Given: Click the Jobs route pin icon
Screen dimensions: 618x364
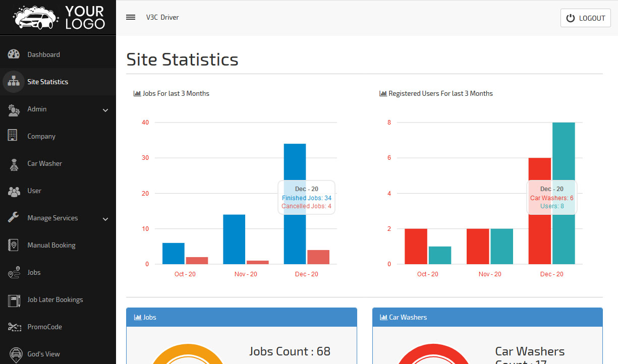Looking at the screenshot, I should (14, 272).
